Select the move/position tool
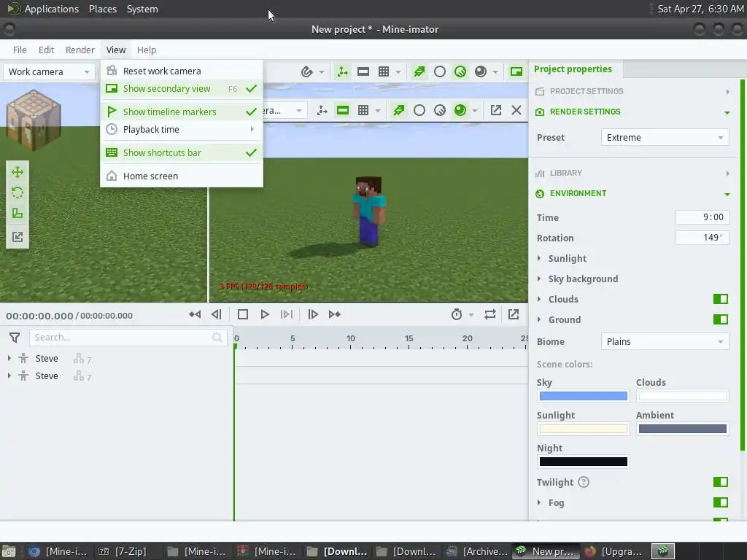This screenshot has width=747, height=560. (x=18, y=172)
